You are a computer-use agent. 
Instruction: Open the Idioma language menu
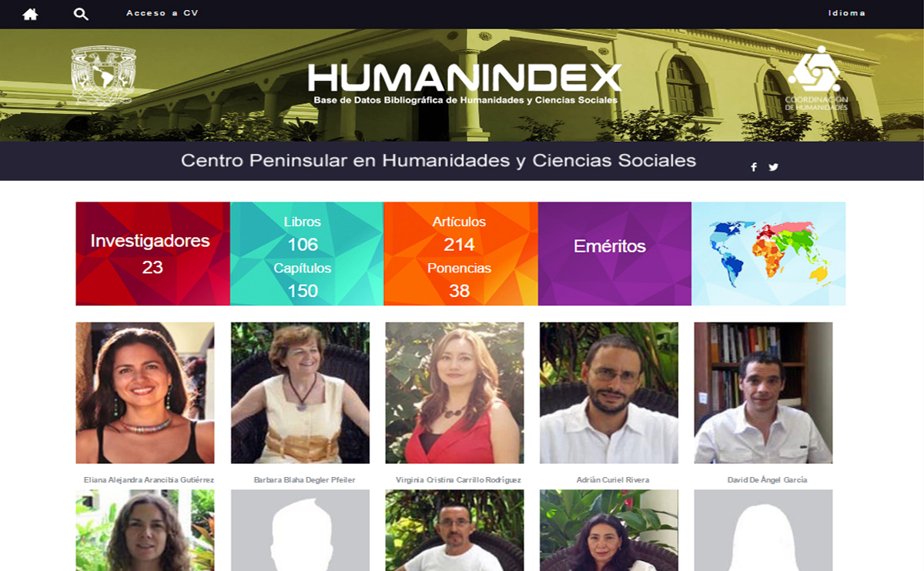pyautogui.click(x=847, y=13)
